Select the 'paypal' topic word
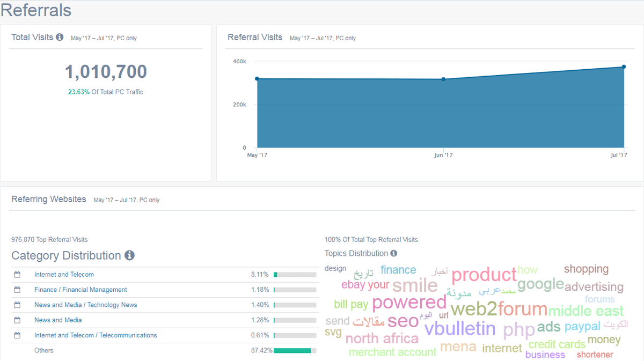The height and width of the screenshot is (361, 644). click(x=582, y=327)
